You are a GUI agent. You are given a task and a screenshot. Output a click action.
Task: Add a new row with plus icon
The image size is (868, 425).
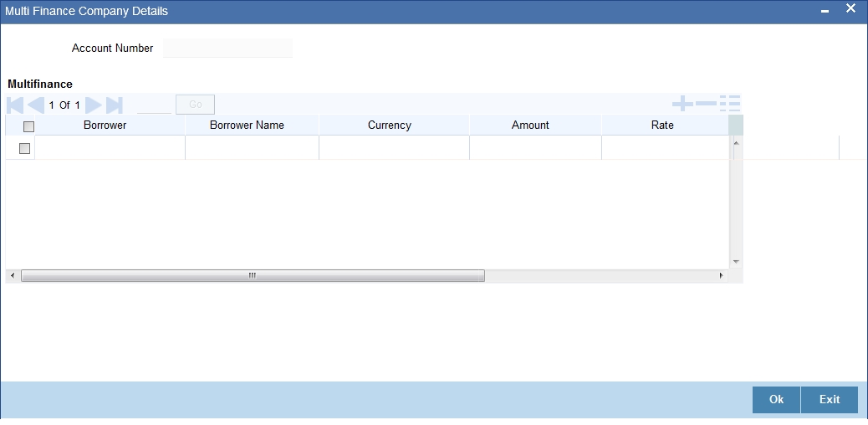(682, 103)
